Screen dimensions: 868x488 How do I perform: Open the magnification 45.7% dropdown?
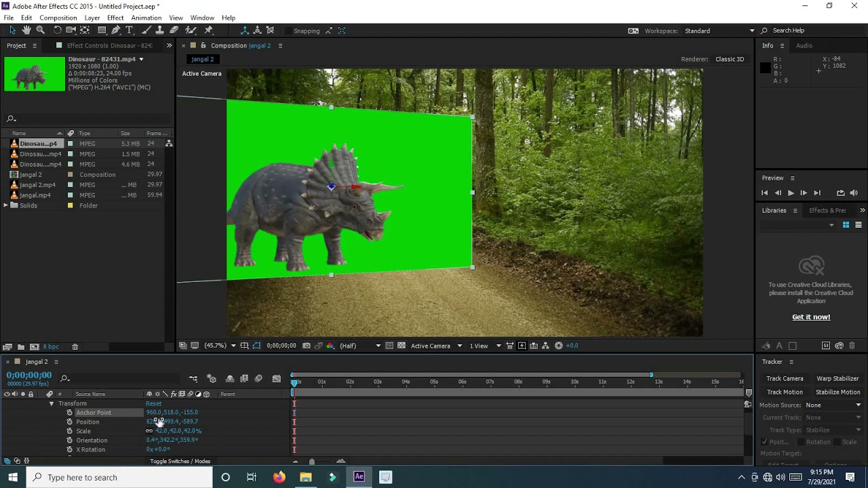pyautogui.click(x=220, y=346)
